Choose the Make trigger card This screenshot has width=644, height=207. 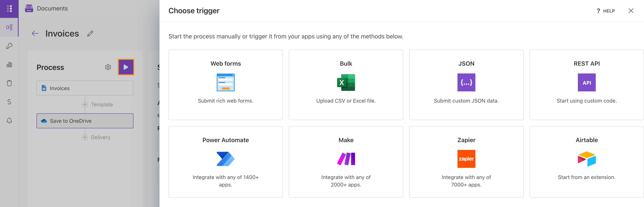pos(346,162)
